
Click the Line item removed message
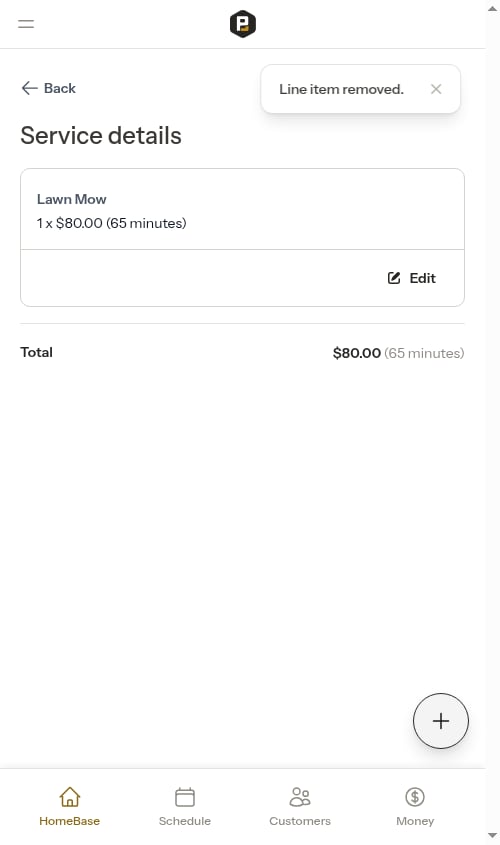[x=341, y=89]
